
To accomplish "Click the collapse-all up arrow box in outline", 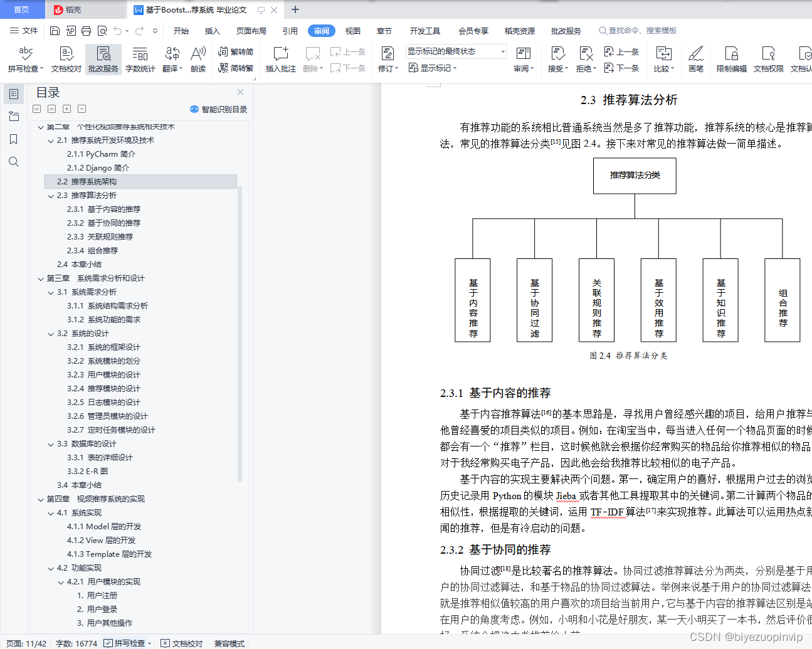I will (x=52, y=109).
